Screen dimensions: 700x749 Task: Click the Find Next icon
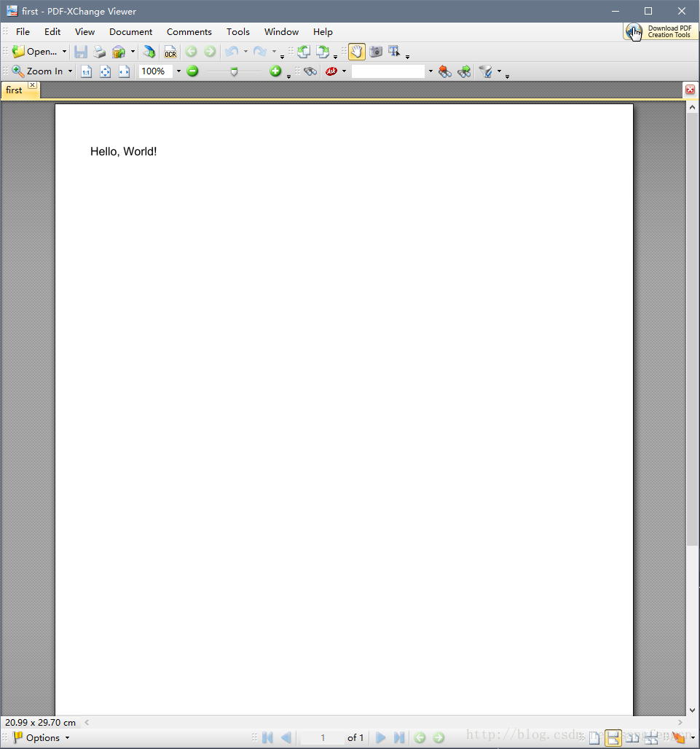(x=464, y=71)
